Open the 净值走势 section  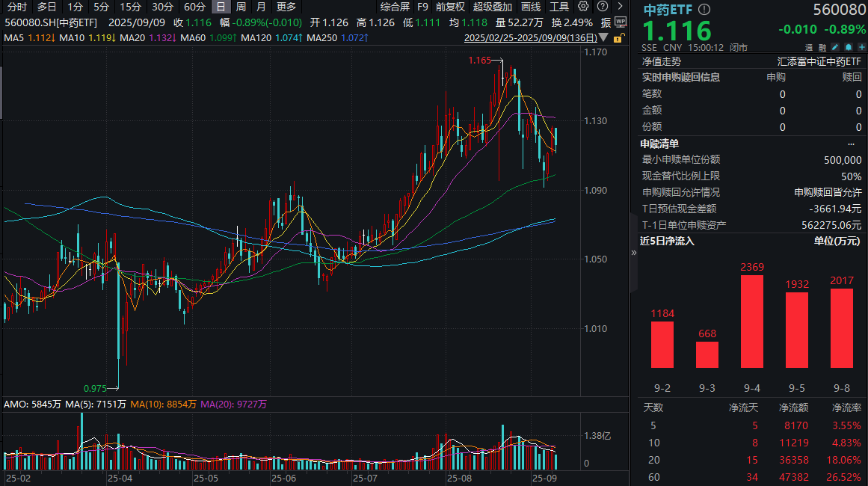[x=662, y=61]
